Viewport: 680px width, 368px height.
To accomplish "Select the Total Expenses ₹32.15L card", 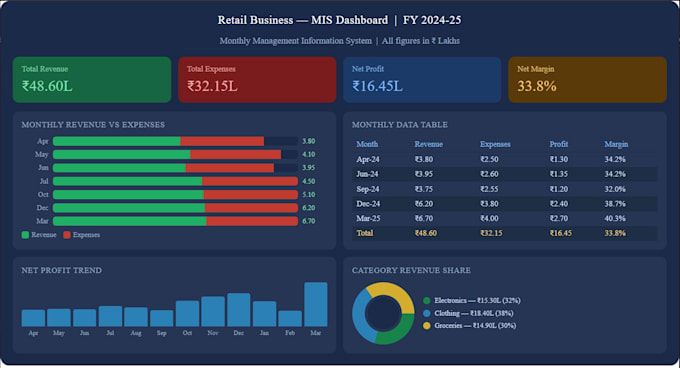I will [x=257, y=80].
